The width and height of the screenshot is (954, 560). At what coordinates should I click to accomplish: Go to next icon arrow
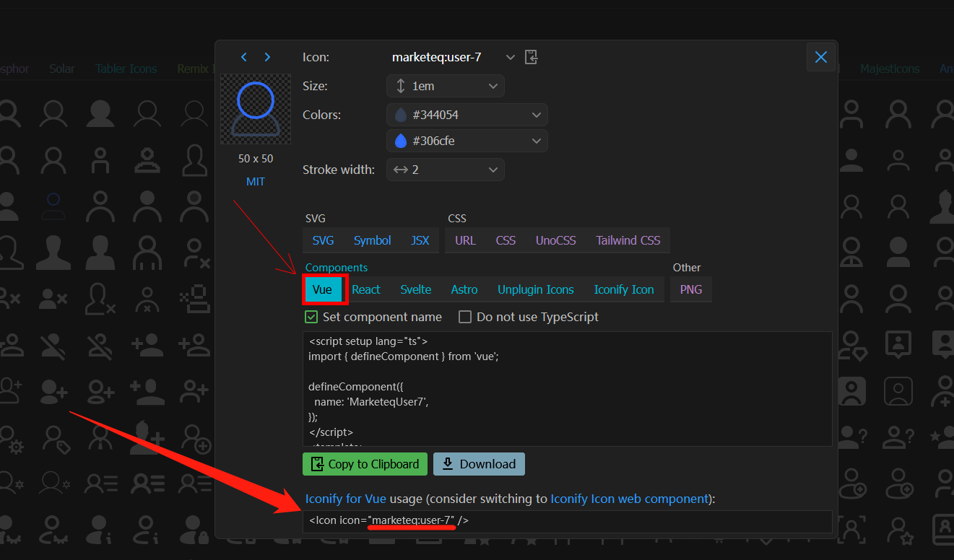(267, 57)
